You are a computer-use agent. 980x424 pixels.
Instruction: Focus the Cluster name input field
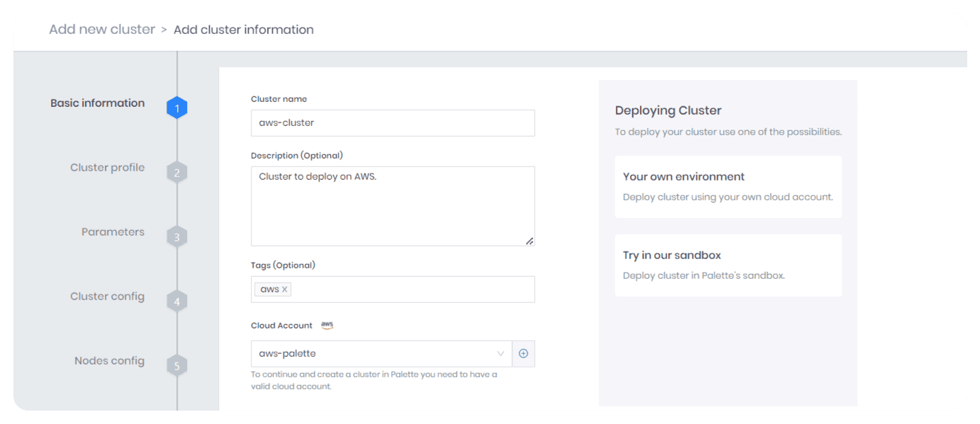tap(393, 122)
